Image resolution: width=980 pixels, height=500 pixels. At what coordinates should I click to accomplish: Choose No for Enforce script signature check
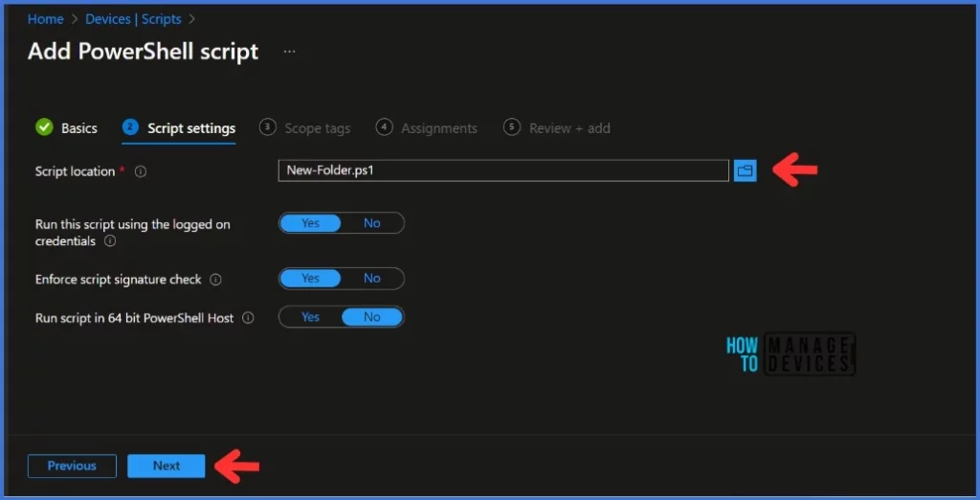point(372,279)
